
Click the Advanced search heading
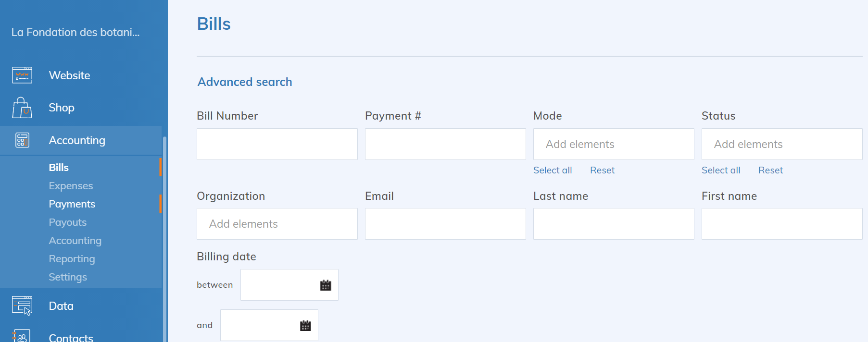coord(245,82)
